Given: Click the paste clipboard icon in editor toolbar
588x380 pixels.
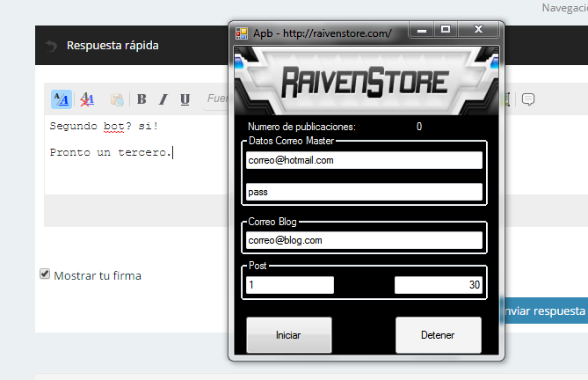Looking at the screenshot, I should pyautogui.click(x=117, y=99).
